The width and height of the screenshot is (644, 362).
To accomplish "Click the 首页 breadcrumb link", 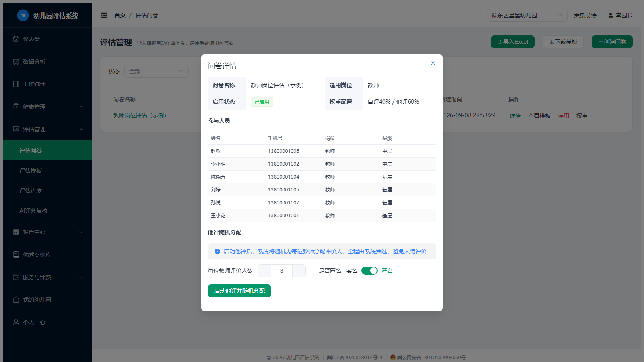I will coord(120,15).
